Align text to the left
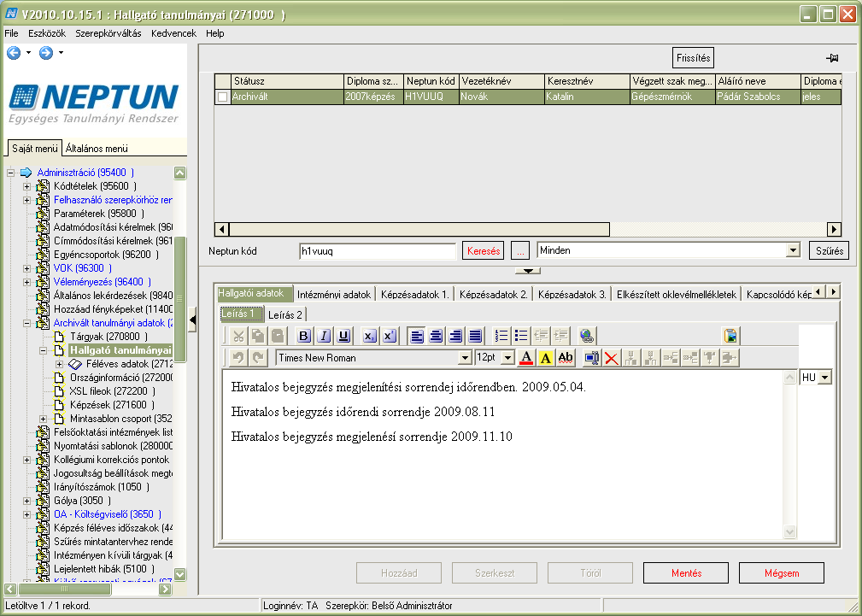The image size is (862, 616). [416, 336]
